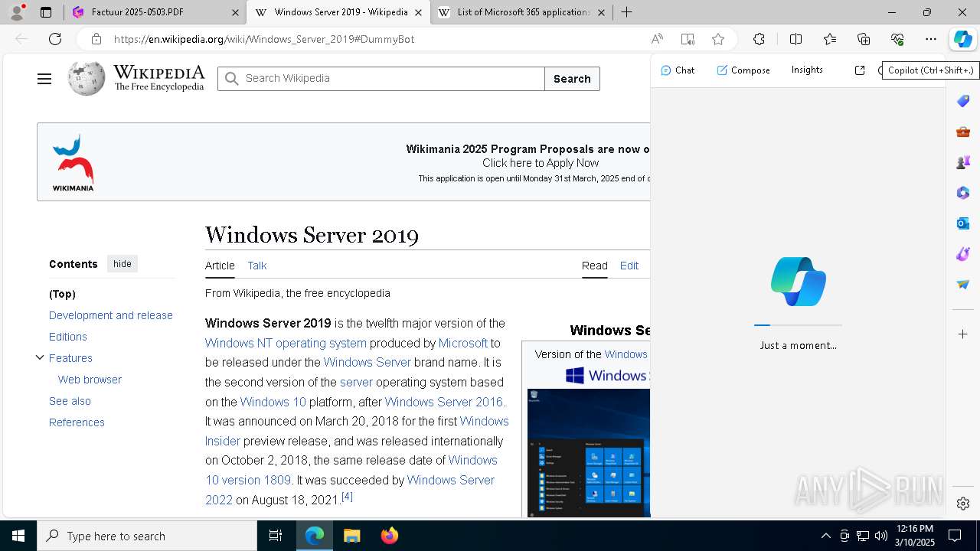
Task: Click the Wikipedia Search button
Action: 572,79
